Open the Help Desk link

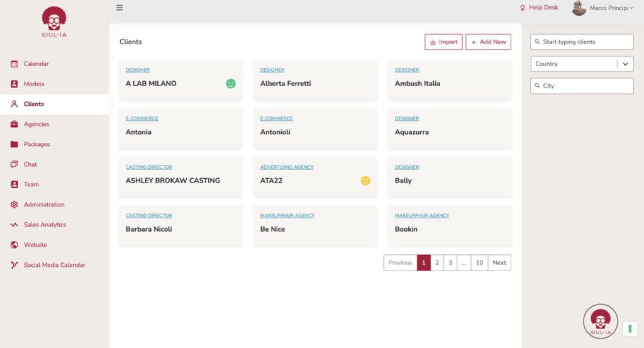point(539,8)
